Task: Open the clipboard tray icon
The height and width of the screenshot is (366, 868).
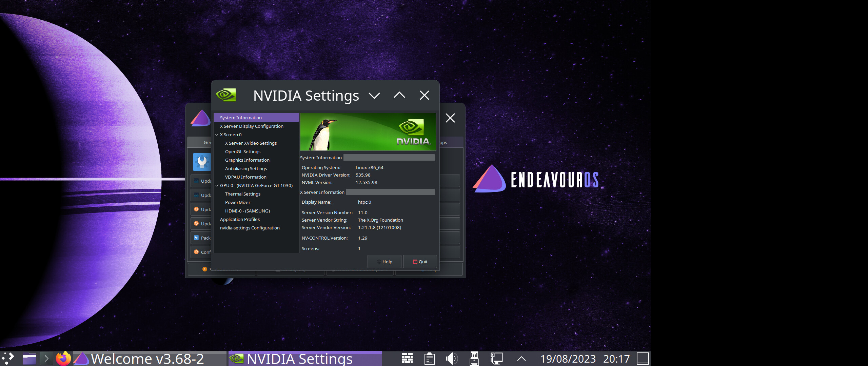Action: (430, 359)
